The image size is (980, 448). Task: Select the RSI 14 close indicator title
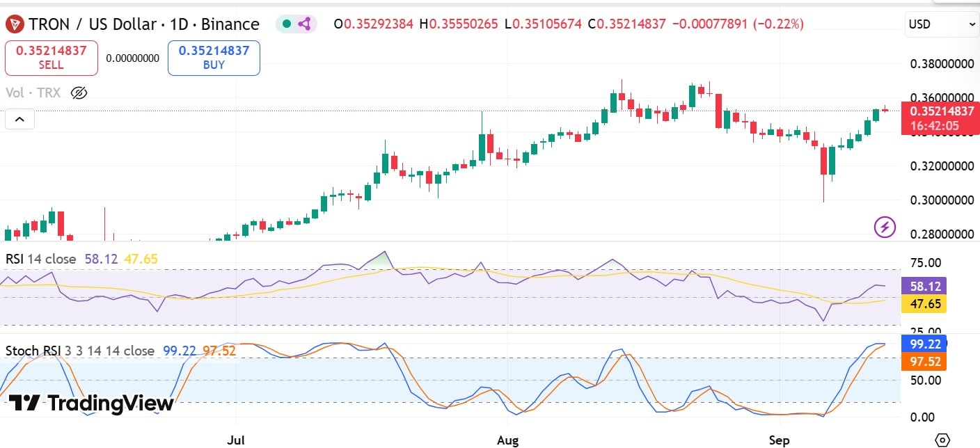pos(40,257)
